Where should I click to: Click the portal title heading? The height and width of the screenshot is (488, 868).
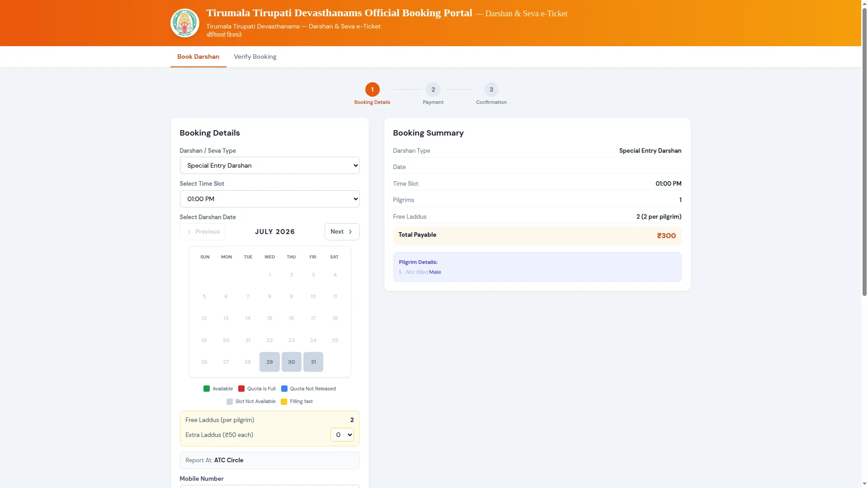[339, 13]
